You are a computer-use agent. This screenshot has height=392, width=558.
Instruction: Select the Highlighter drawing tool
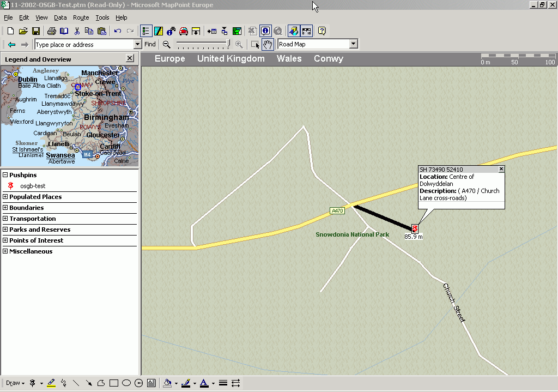(x=51, y=383)
